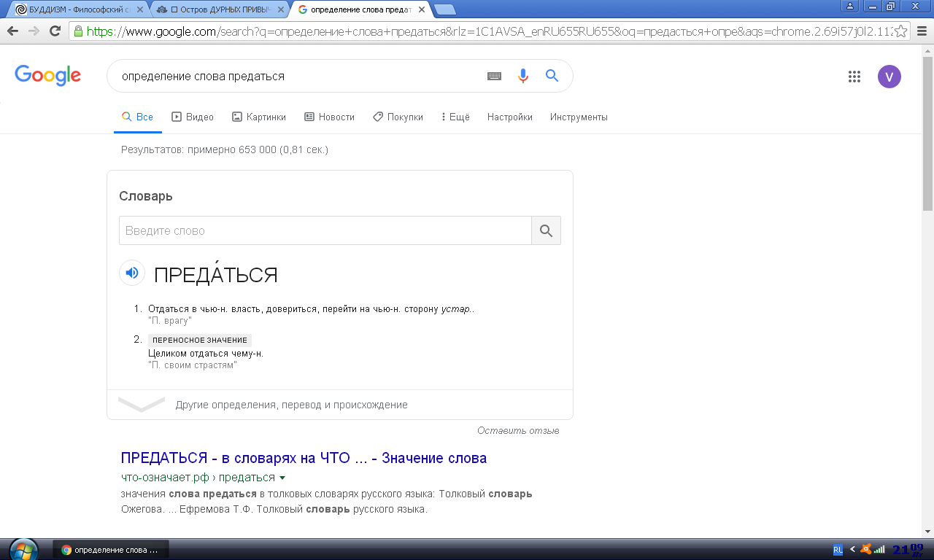
Task: Close the БУДДИЗМ tab
Action: (x=140, y=9)
